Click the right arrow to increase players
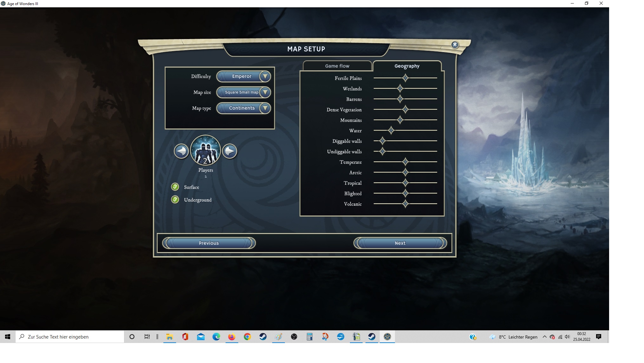 230,151
